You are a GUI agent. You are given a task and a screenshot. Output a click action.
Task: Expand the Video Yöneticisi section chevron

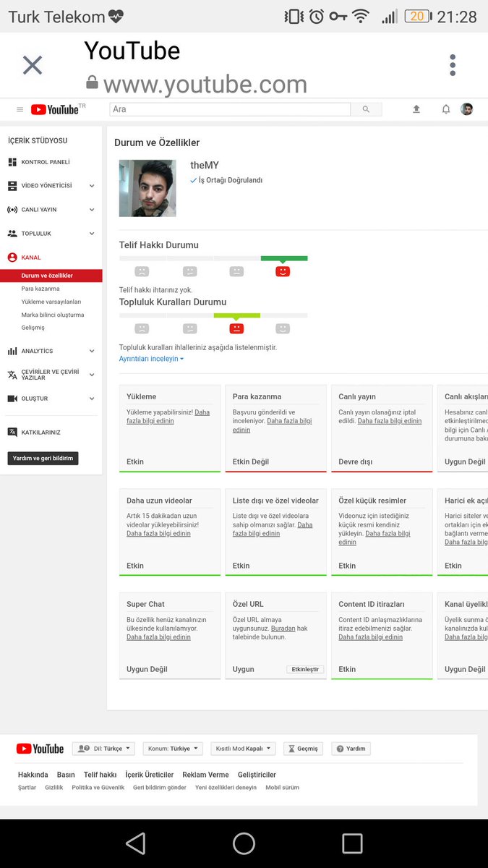point(92,186)
